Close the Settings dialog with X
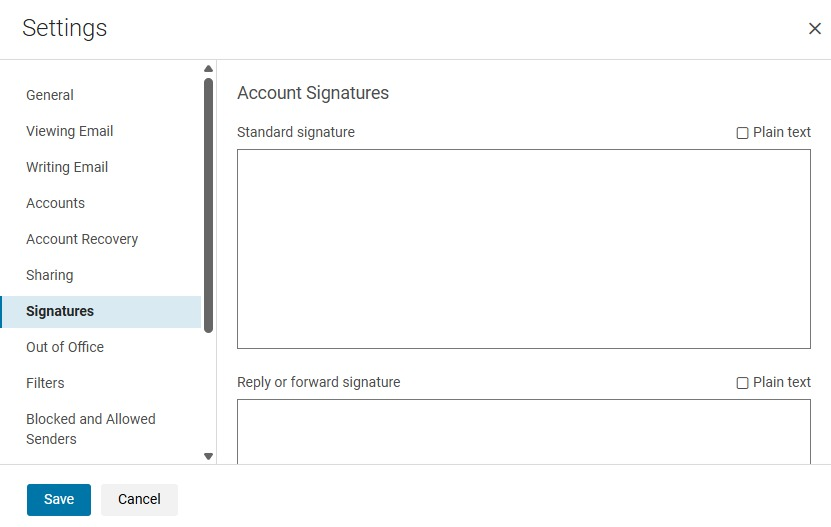This screenshot has width=831, height=527. pyautogui.click(x=814, y=29)
